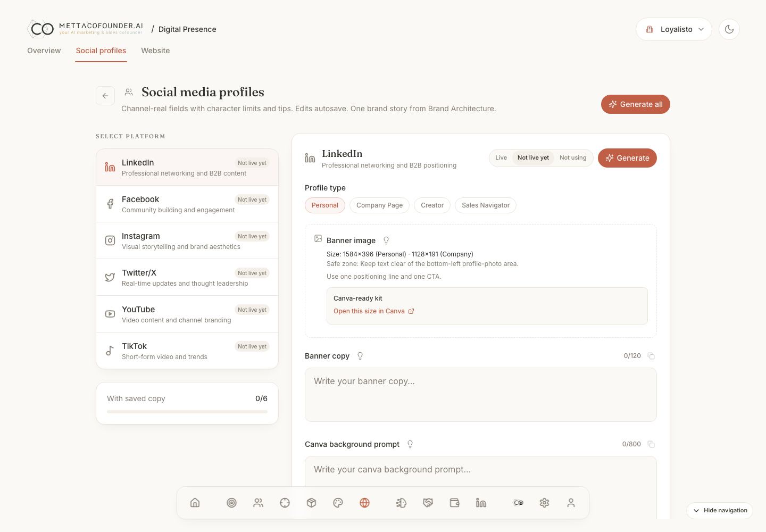This screenshot has width=766, height=532.
Task: Click the AI head icon in bottom navigation
Action: (x=402, y=503)
